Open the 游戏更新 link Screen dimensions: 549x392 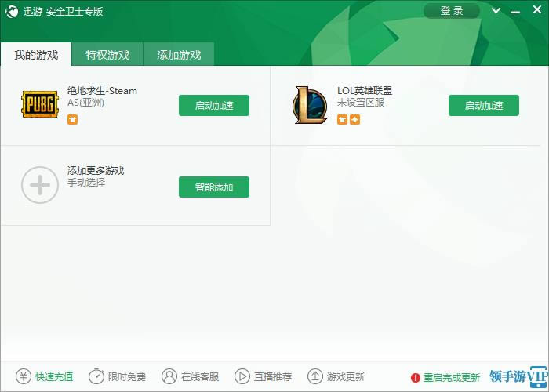(x=346, y=377)
